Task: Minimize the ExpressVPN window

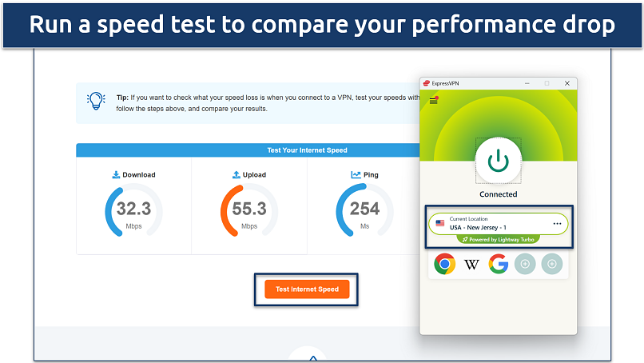Action: [527, 82]
